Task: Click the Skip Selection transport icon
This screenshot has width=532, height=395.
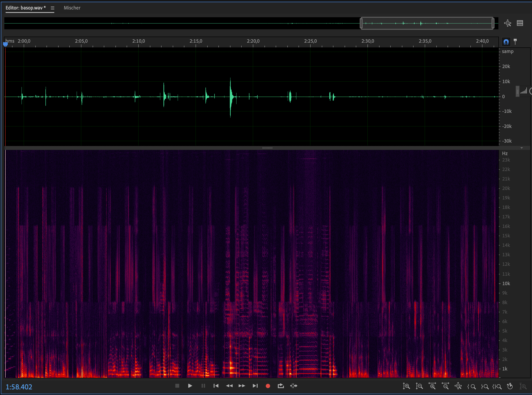Action: [294, 386]
